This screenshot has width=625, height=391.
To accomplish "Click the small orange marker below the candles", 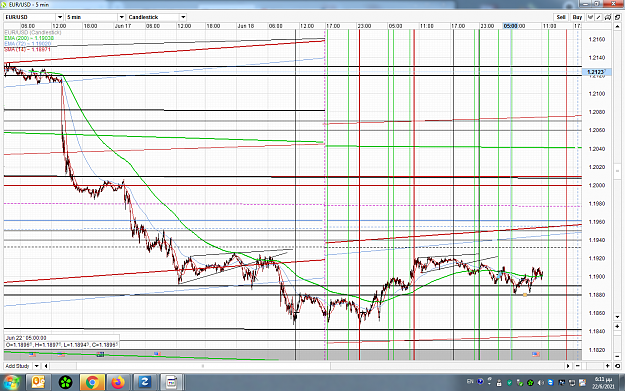I will pos(525,295).
